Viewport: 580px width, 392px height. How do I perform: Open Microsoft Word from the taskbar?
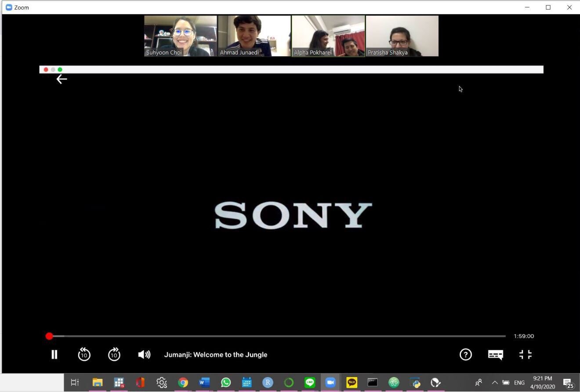pos(204,382)
